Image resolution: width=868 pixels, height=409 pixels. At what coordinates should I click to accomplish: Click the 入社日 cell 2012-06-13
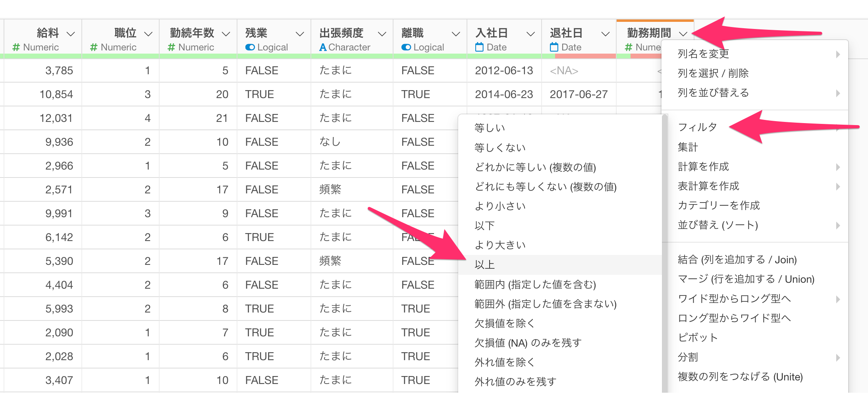(x=504, y=71)
